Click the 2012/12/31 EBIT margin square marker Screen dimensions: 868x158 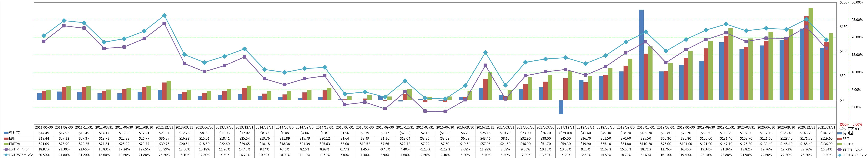(x=164, y=24)
